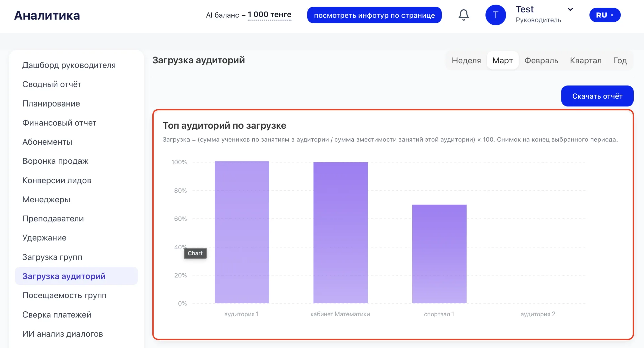Open ИИ анализ диалогов

63,334
